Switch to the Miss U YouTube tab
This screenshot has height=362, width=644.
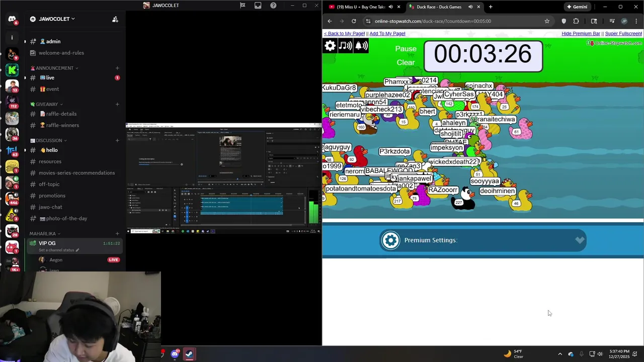[365, 7]
